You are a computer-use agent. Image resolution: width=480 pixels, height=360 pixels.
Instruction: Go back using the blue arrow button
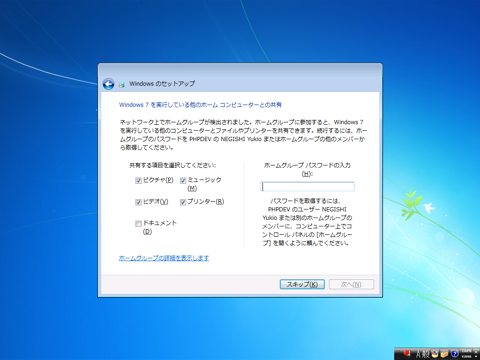108,84
